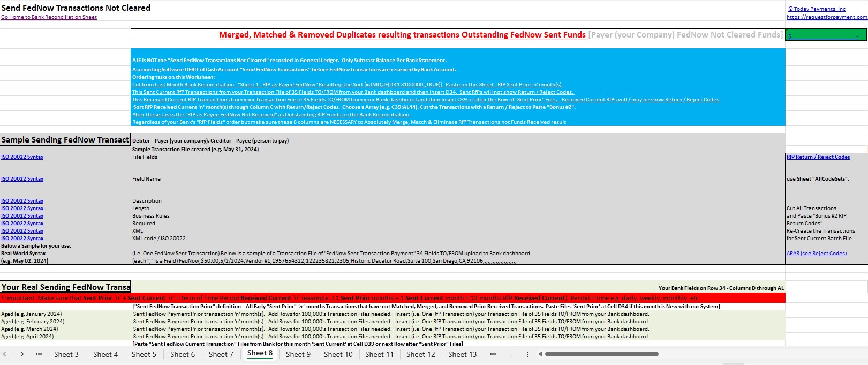This screenshot has height=365, width=868.
Task: Go to the previous sheet tab arrow
Action: (x=5, y=354)
